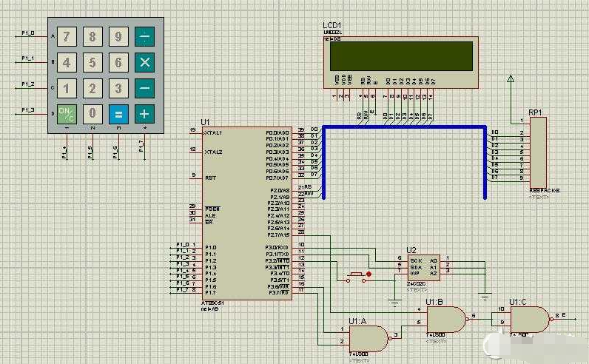Click the blue equals key on the keypad
The height and width of the screenshot is (364, 589).
click(118, 114)
